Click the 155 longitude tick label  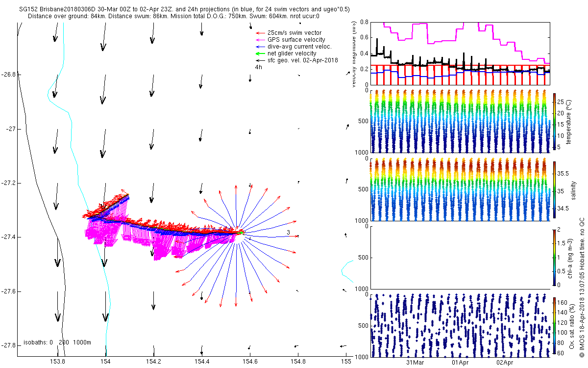click(346, 362)
